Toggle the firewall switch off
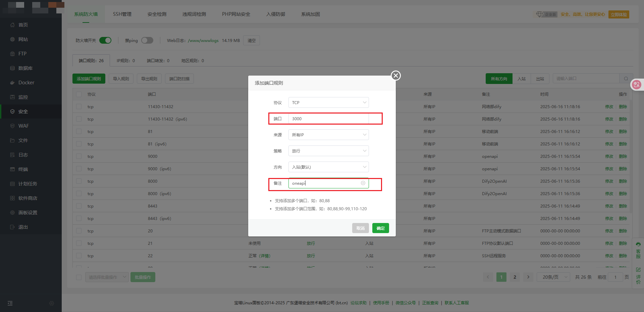This screenshot has height=312, width=644. [105, 40]
